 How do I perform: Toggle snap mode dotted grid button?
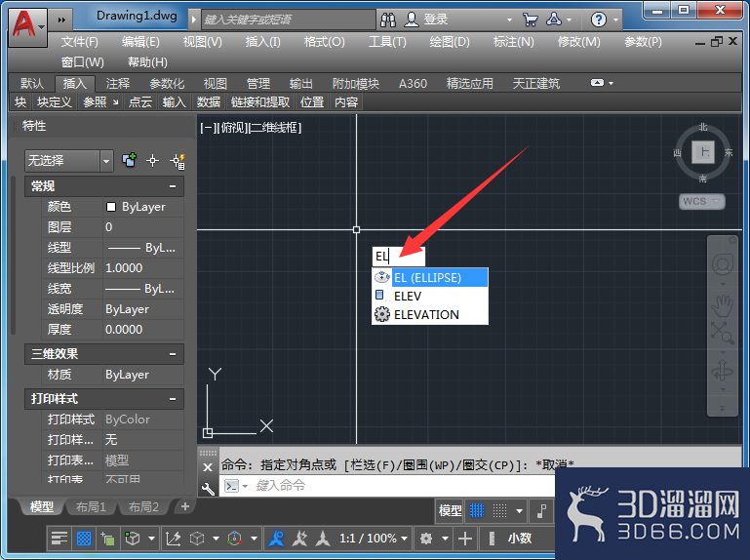[500, 510]
